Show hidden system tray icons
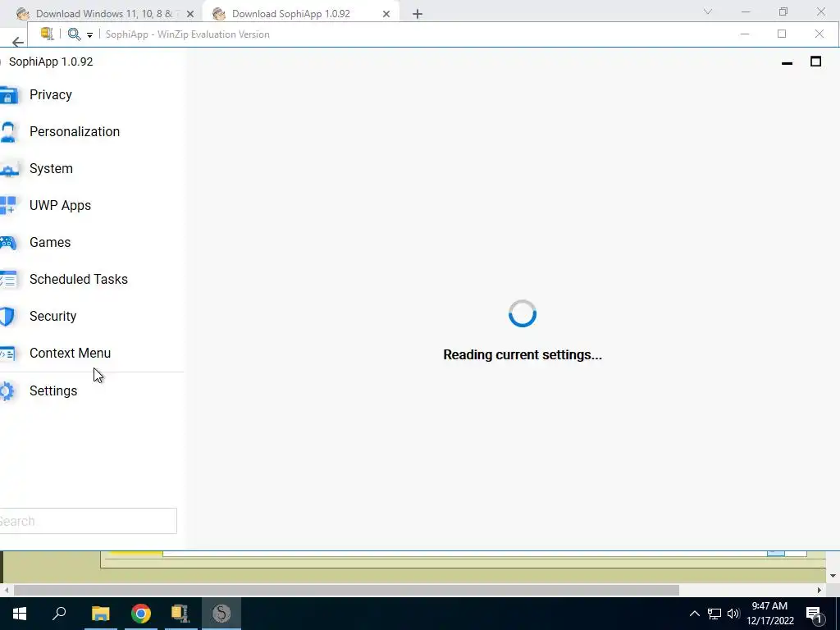The height and width of the screenshot is (630, 840). [694, 614]
